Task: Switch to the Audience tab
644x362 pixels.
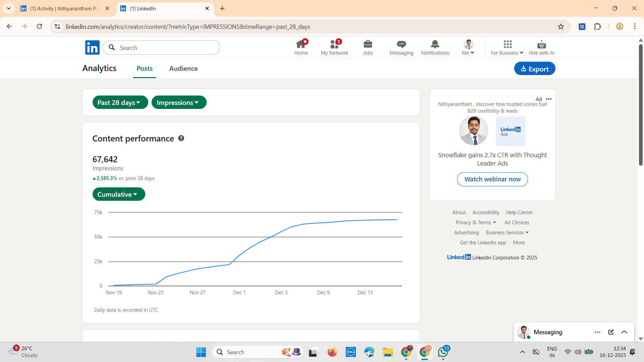Action: pos(183,68)
